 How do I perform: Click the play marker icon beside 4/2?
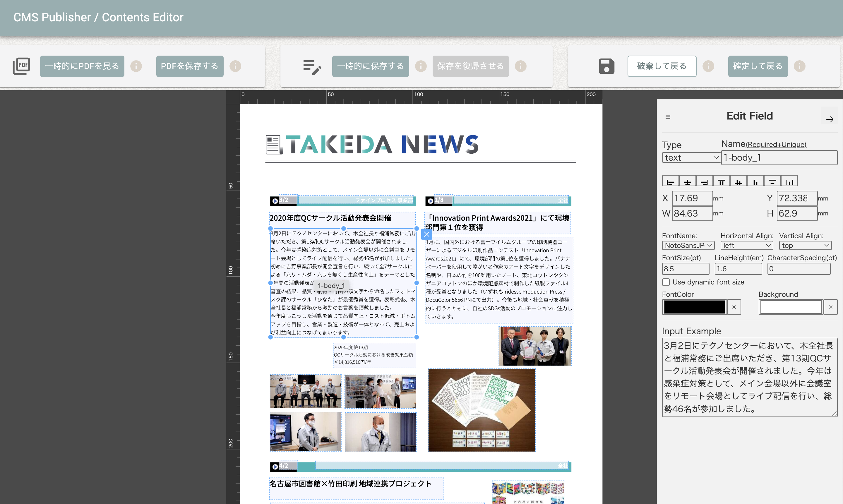coord(275,467)
